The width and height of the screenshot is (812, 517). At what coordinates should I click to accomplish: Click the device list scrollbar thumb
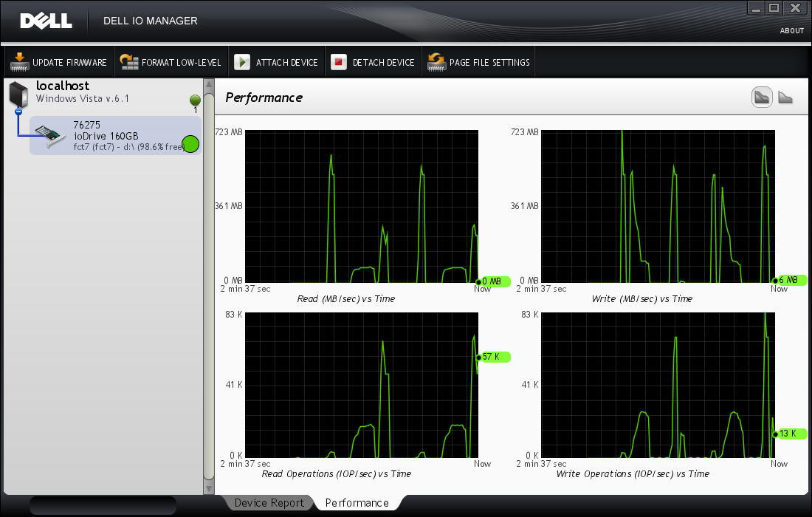[x=209, y=287]
